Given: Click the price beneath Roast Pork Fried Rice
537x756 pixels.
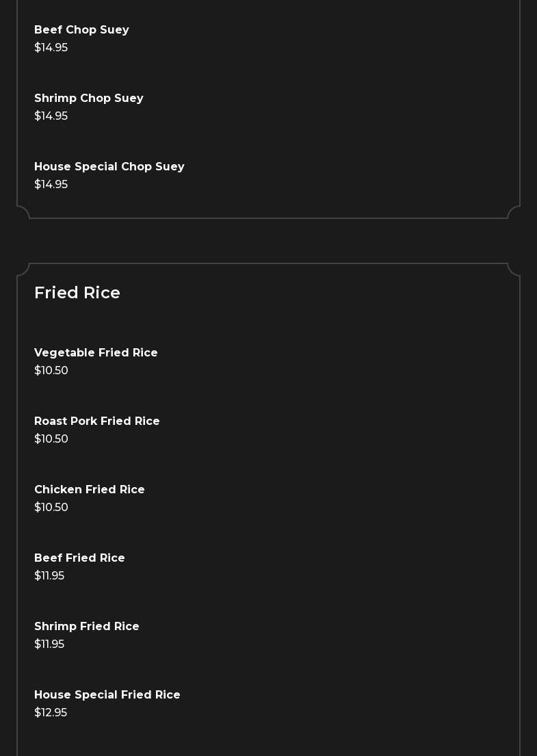Looking at the screenshot, I should click(51, 439).
